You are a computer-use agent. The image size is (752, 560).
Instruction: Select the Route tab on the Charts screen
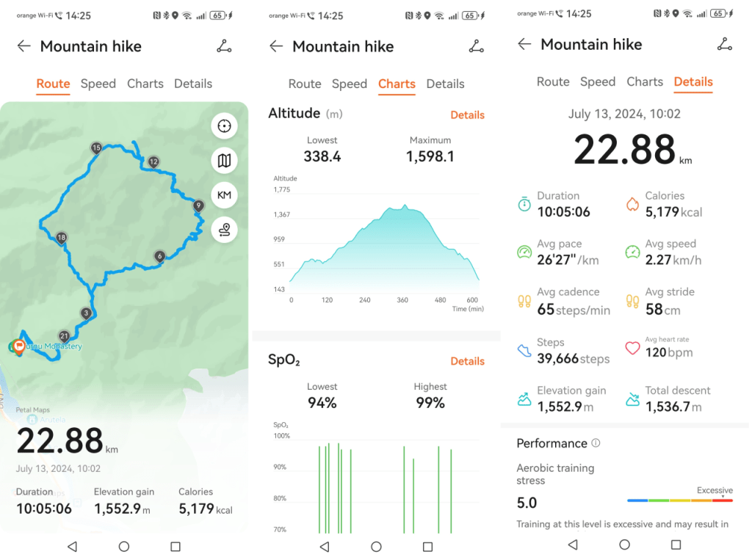pyautogui.click(x=305, y=84)
